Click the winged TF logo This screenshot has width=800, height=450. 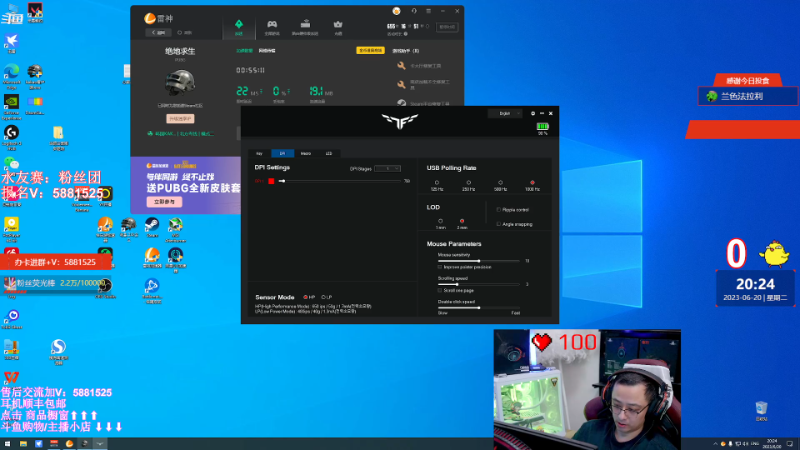[x=399, y=121]
